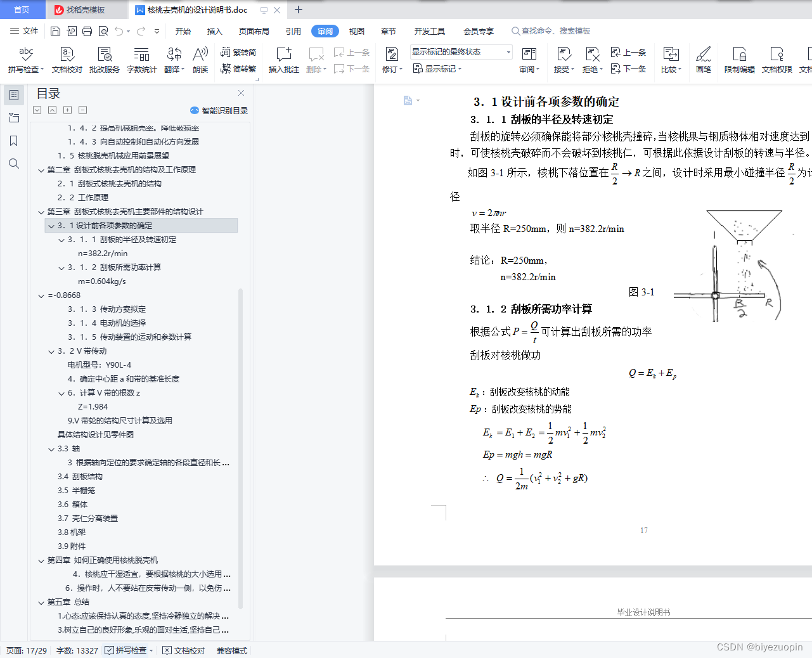Click the 查找命令、搜索模板 search field
Image resolution: width=812 pixels, height=658 pixels.
(551, 31)
